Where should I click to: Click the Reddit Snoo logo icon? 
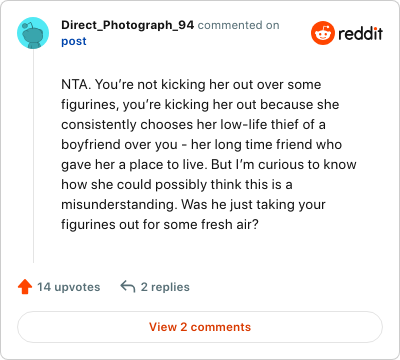323,33
